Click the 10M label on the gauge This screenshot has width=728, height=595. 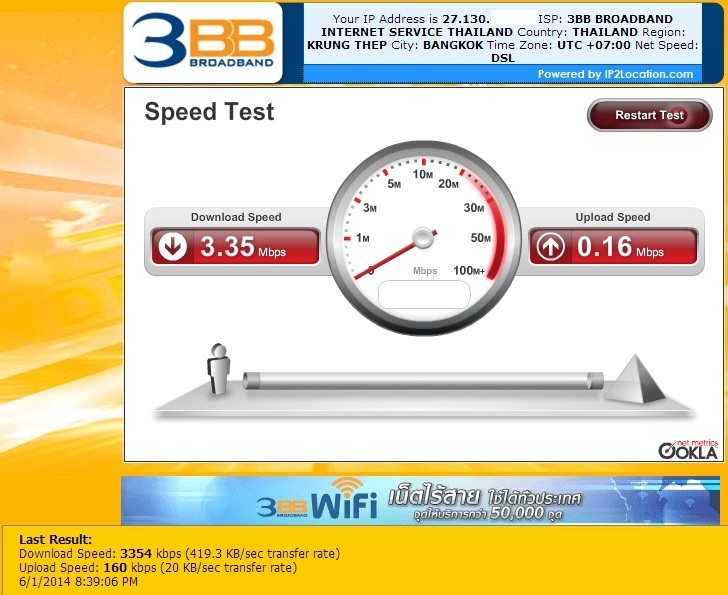pyautogui.click(x=423, y=174)
